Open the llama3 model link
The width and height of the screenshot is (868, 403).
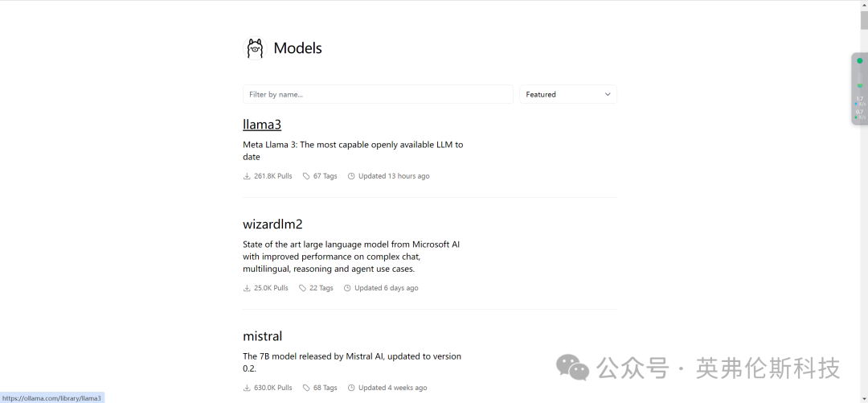pyautogui.click(x=262, y=125)
